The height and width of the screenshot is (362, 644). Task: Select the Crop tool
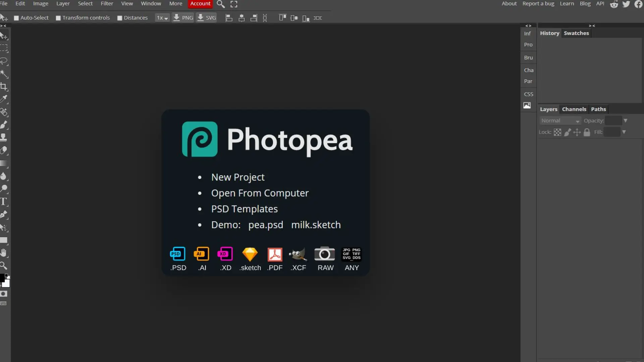4,87
